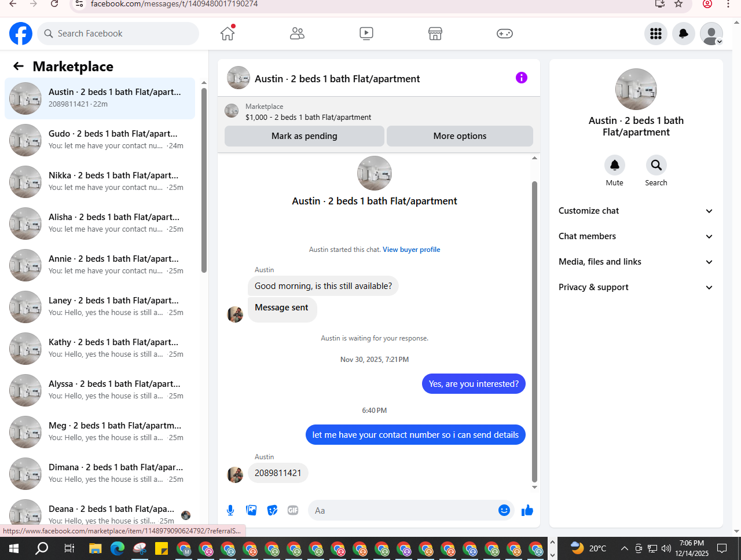Open the Home feed icon
The height and width of the screenshot is (560, 741).
pos(228,34)
